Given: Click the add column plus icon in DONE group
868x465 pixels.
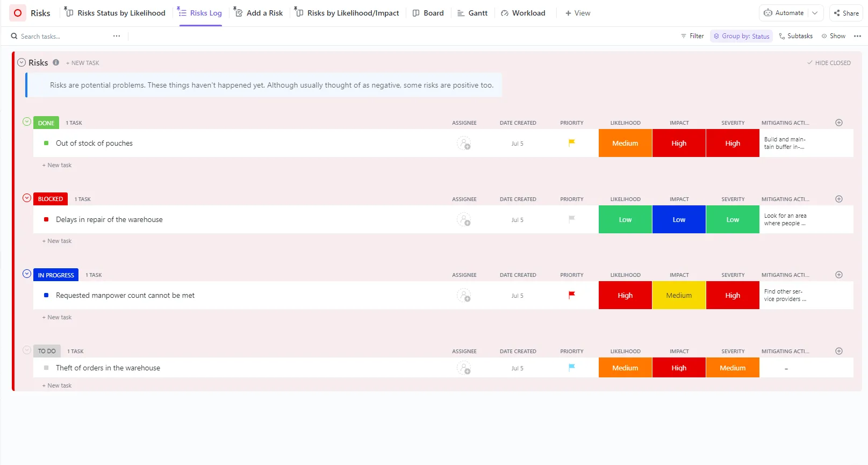Looking at the screenshot, I should tap(839, 123).
